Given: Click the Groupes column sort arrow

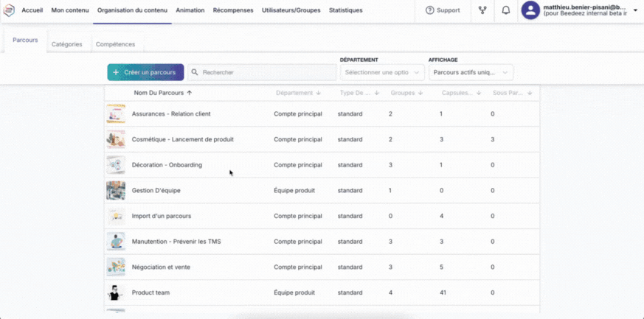Looking at the screenshot, I should coord(420,94).
